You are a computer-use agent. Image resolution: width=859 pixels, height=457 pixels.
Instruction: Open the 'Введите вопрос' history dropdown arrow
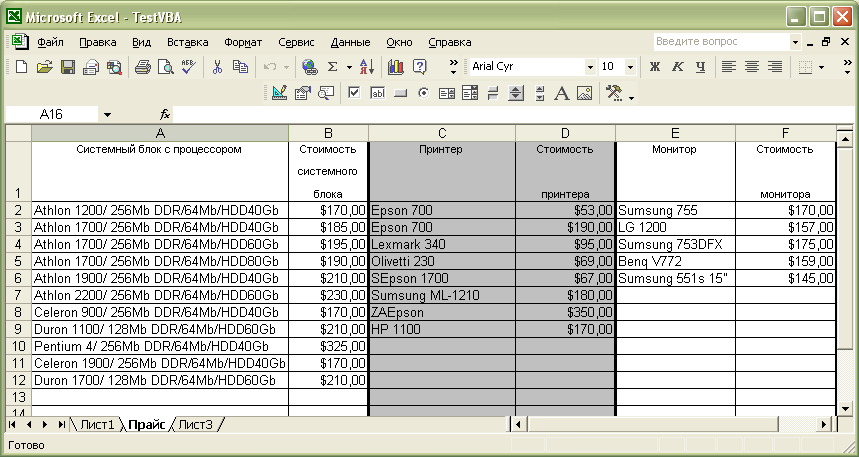796,42
